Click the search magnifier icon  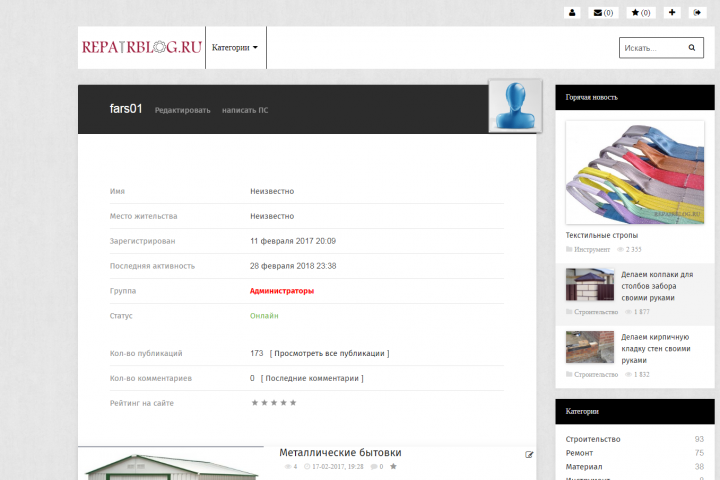[692, 48]
